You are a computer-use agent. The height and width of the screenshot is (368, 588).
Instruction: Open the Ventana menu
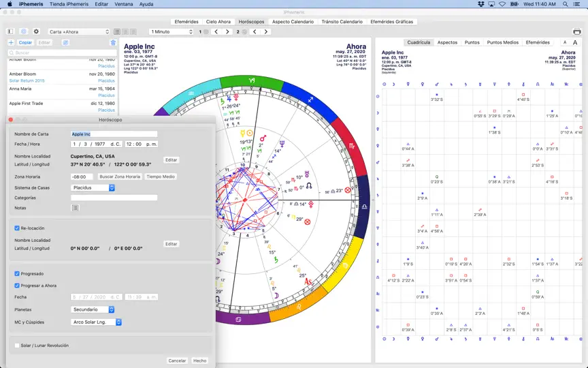click(x=124, y=4)
